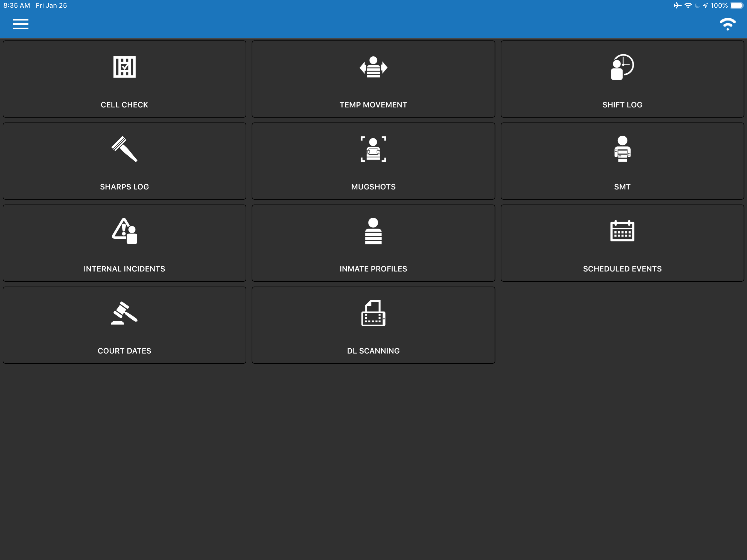Tap the 100% battery percentage text
Screen dimensions: 747x560
coord(719,5)
